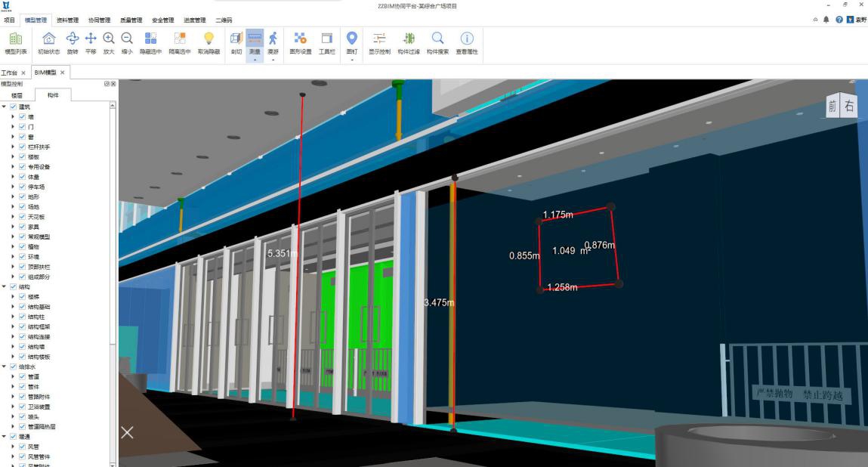Open the 图钉 dropdown arrow

352,59
